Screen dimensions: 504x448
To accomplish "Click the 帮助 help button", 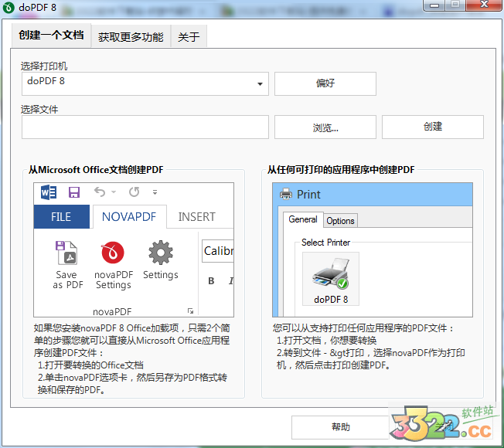I will point(341,427).
